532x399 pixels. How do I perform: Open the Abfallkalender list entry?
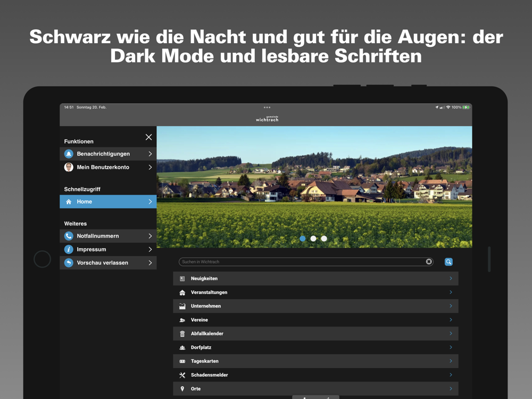click(315, 334)
